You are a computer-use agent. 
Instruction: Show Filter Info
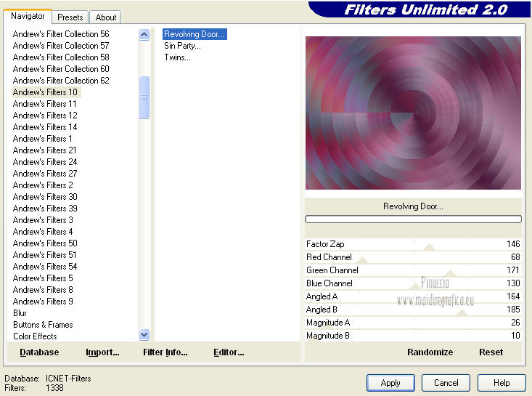pyautogui.click(x=165, y=352)
